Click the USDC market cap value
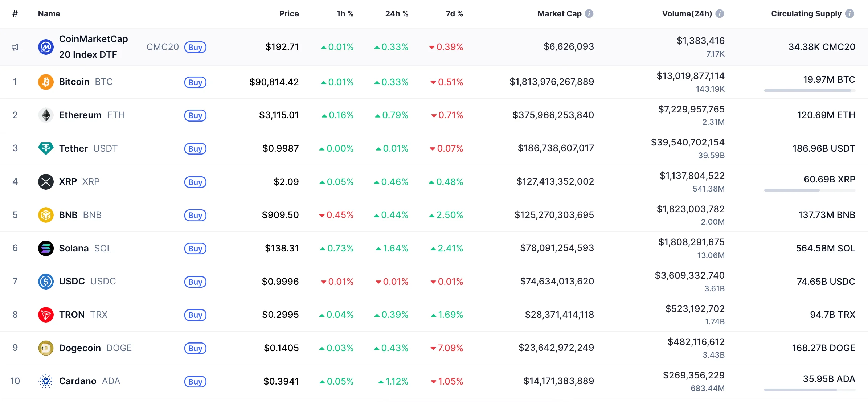This screenshot has height=402, width=868. point(557,281)
